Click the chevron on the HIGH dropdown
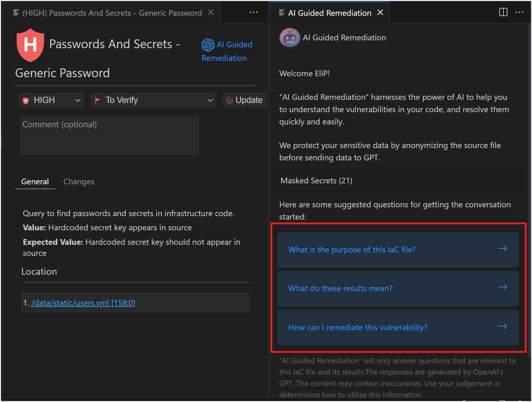Image resolution: width=532 pixels, height=402 pixels. click(78, 100)
